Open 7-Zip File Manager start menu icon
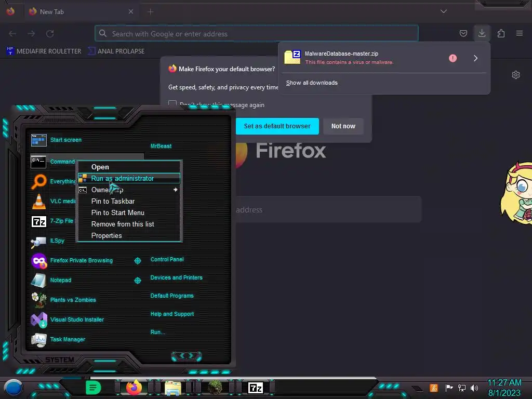The image size is (532, 399). (x=38, y=221)
